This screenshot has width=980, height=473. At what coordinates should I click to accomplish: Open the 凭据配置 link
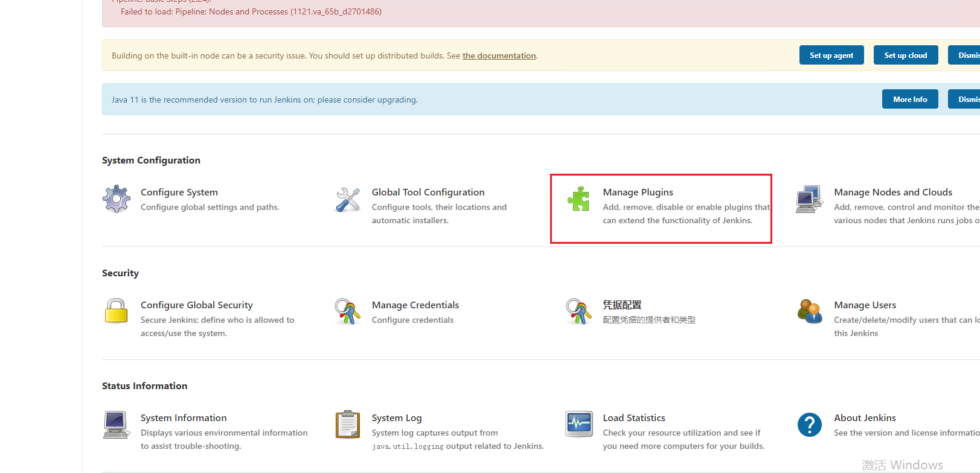(x=622, y=305)
